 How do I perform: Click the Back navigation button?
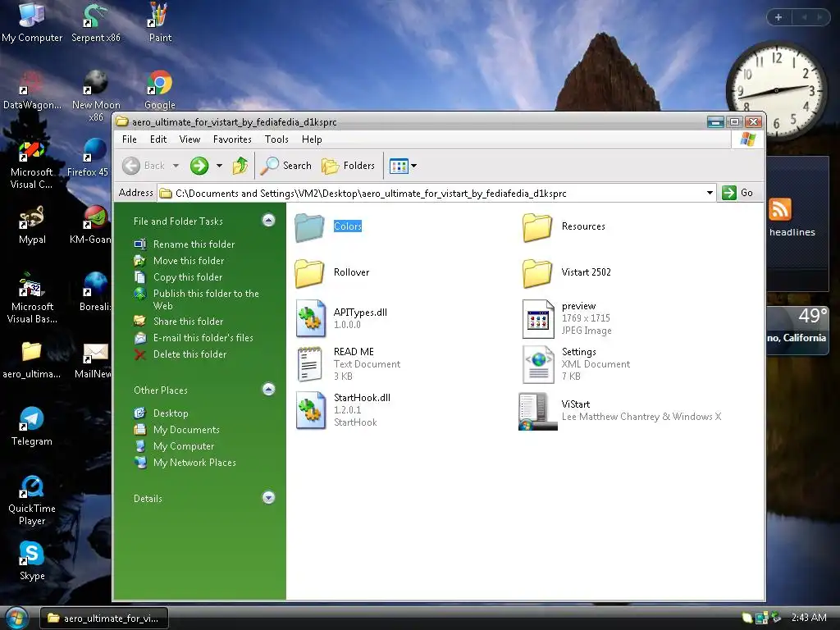[x=144, y=166]
